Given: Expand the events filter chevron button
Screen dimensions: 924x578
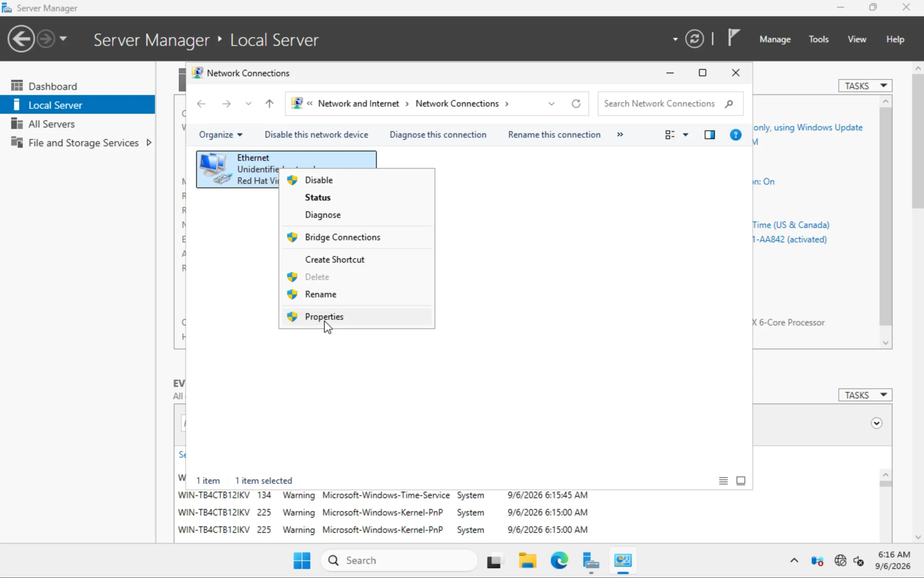Looking at the screenshot, I should (x=876, y=423).
